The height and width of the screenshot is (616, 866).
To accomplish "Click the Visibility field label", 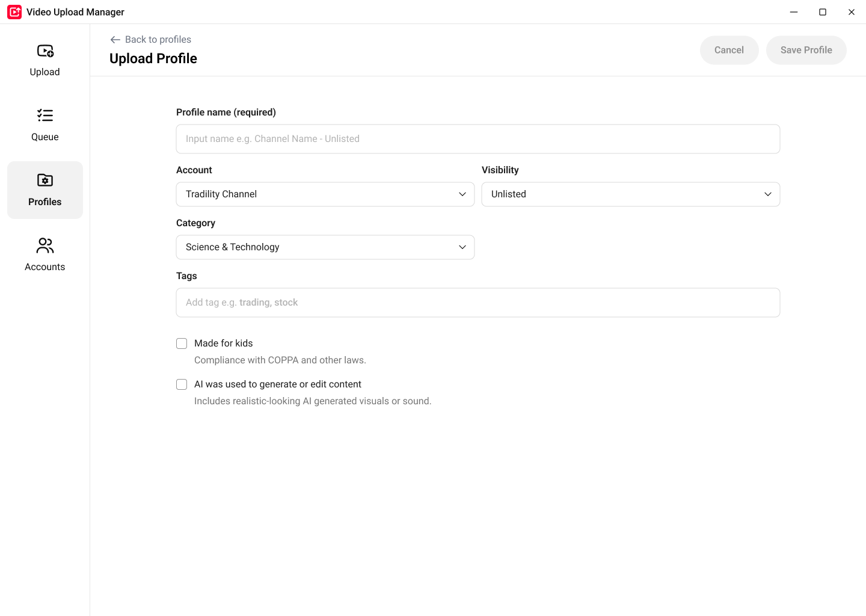I will pyautogui.click(x=500, y=170).
